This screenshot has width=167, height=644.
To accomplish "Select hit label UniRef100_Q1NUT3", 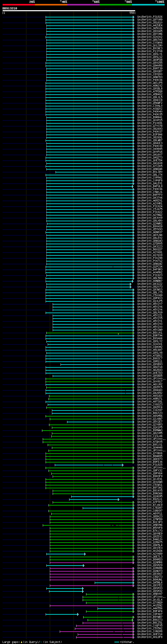I will pos(150,571).
